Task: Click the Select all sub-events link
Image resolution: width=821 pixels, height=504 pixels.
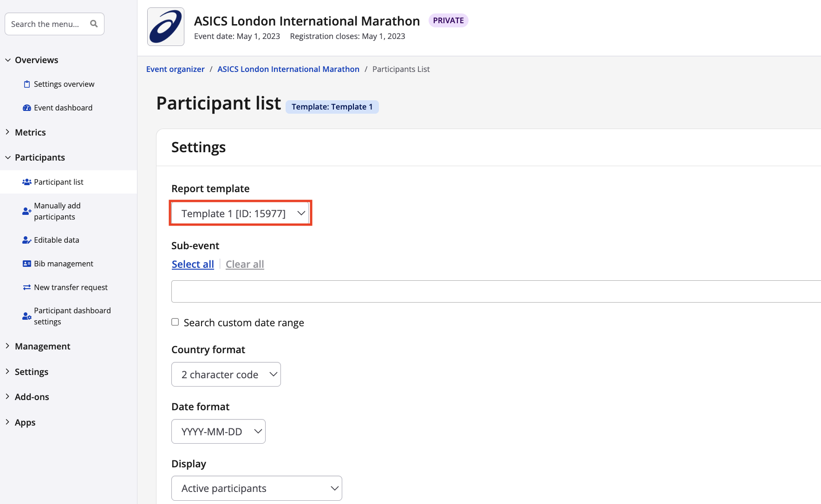Action: click(193, 264)
